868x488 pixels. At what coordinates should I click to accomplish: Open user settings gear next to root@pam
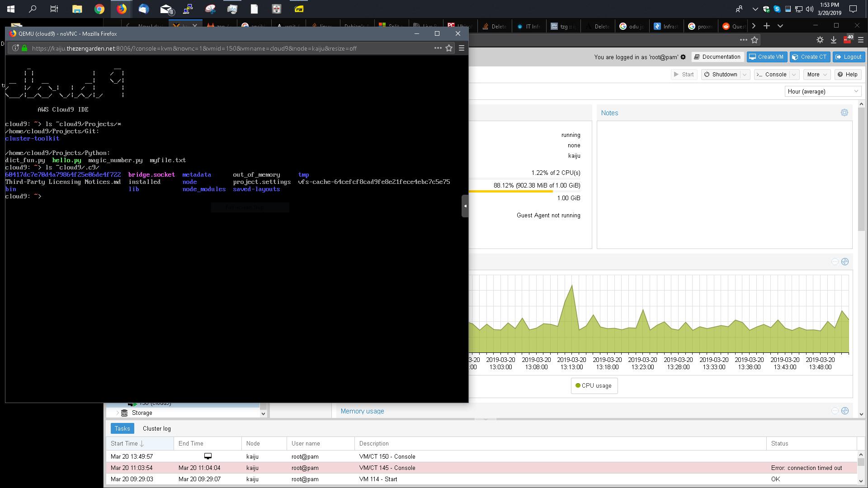pos(683,57)
